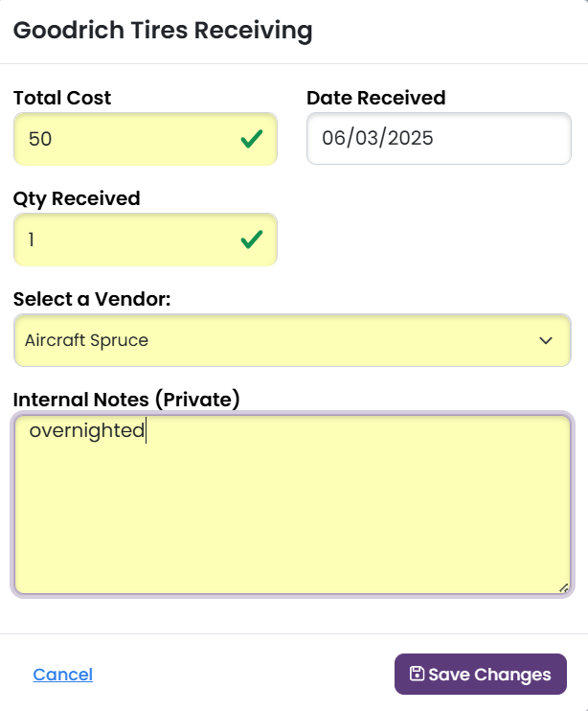The height and width of the screenshot is (711, 588).
Task: Open the Select a Vendor dropdown
Action: [x=292, y=340]
